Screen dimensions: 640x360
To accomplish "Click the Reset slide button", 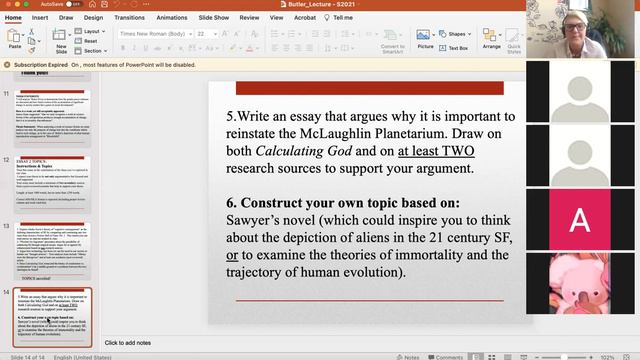I will tap(86, 41).
